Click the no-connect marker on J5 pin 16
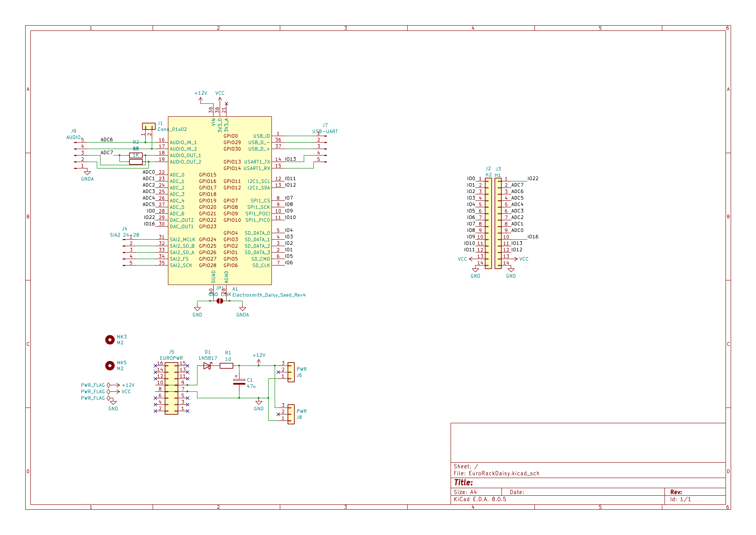This screenshot has height=535, width=756. [155, 365]
